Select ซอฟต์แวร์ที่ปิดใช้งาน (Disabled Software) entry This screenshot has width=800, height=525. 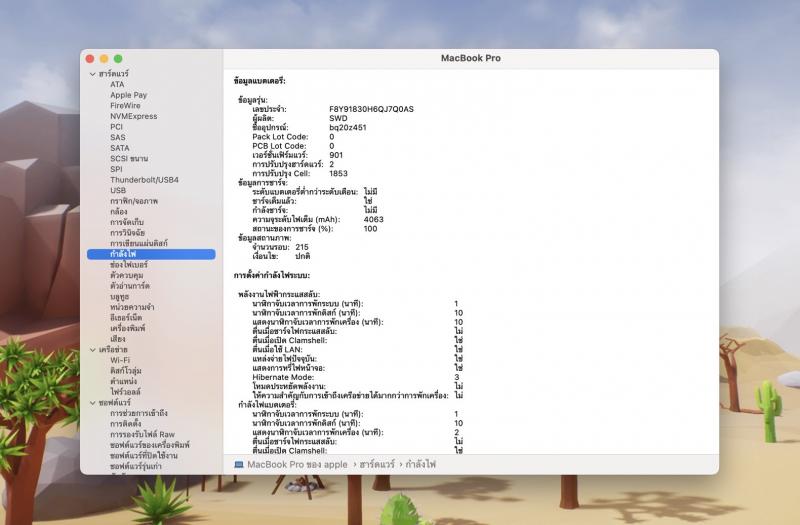[144, 456]
